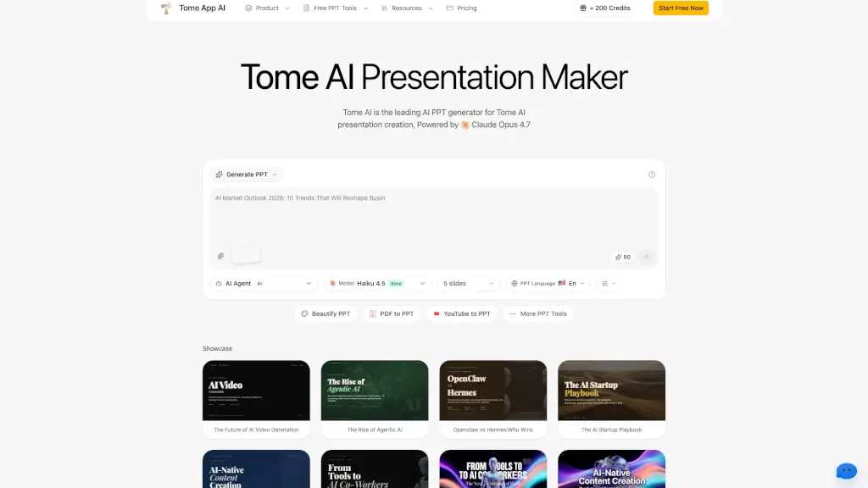Open the 5 slides count dropdown
The height and width of the screenshot is (488, 868).
click(468, 283)
